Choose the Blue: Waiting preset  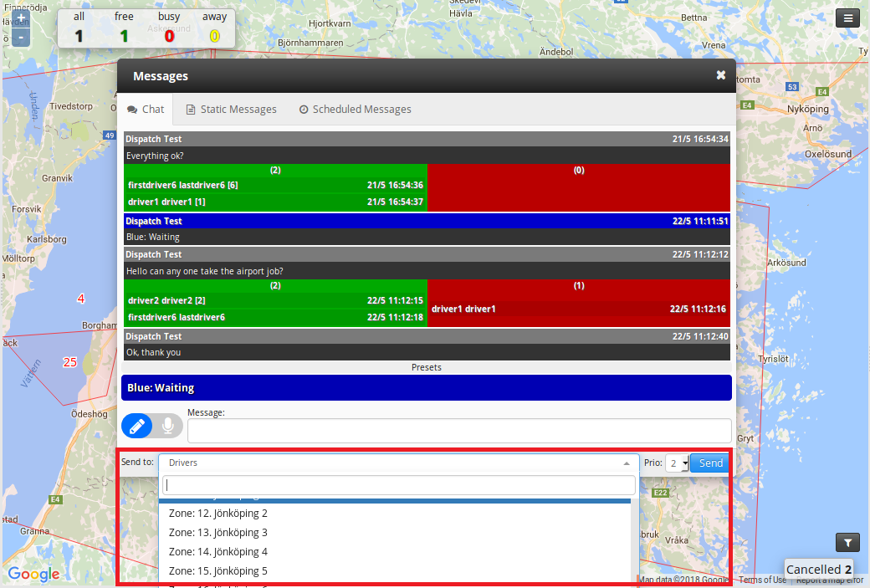tap(426, 388)
